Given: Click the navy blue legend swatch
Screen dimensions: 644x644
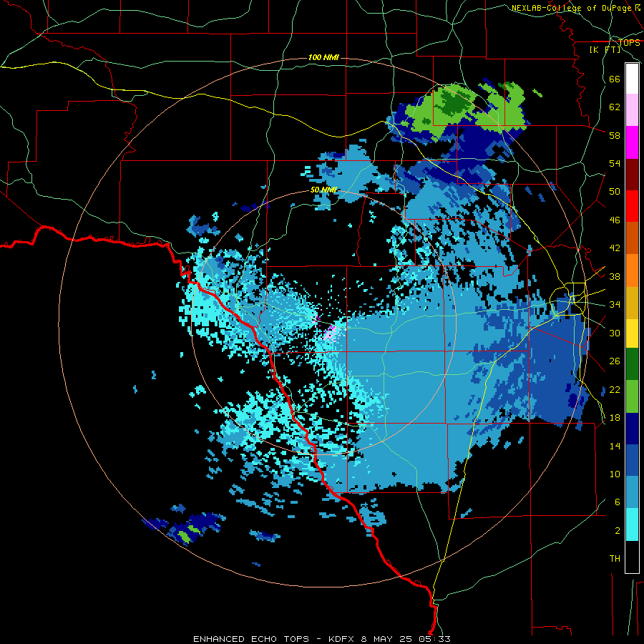Looking at the screenshot, I should click(x=632, y=429).
